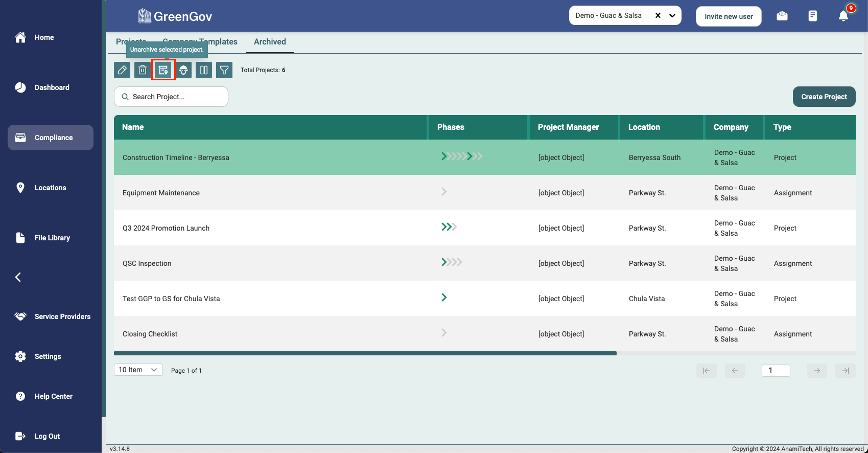Unarchive the selected project
This screenshot has height=453, width=868.
click(x=163, y=70)
